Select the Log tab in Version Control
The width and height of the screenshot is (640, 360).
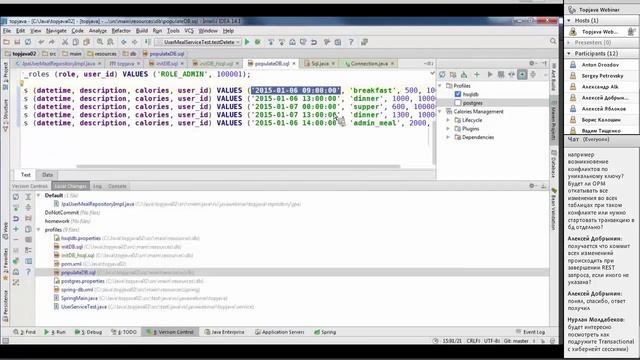pos(97,186)
